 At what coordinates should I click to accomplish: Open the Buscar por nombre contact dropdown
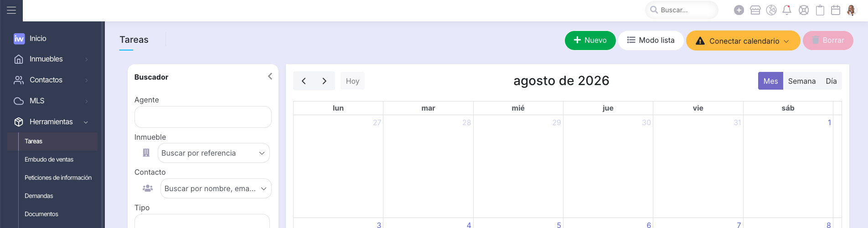click(x=216, y=188)
